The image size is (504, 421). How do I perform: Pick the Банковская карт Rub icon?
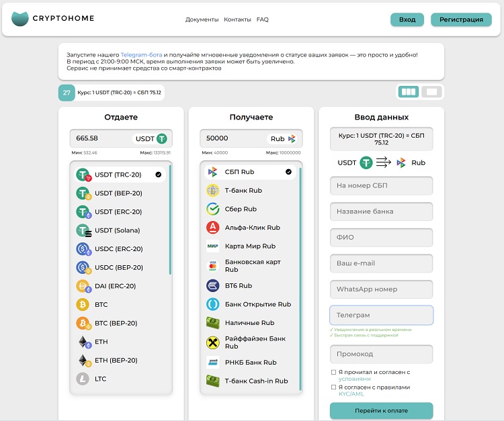[212, 266]
